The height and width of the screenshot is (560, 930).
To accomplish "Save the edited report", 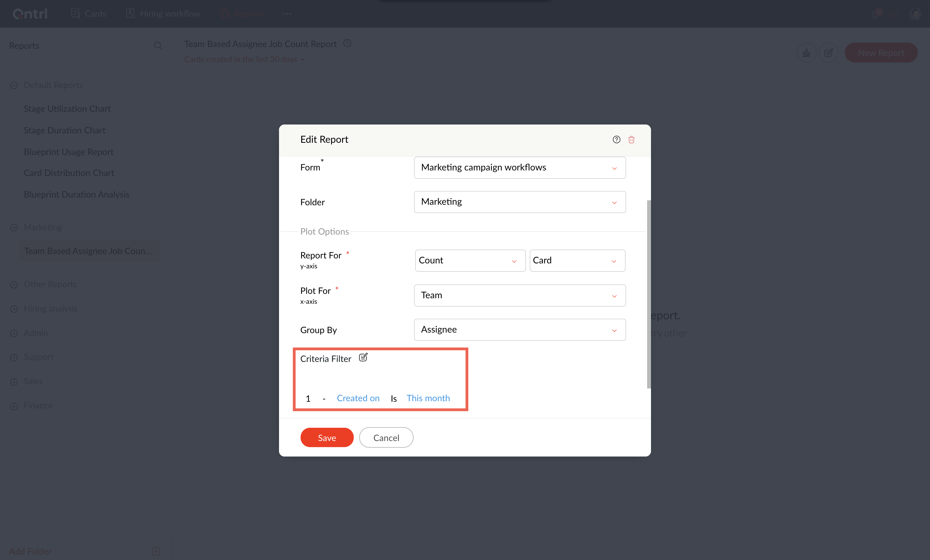I will tap(327, 438).
